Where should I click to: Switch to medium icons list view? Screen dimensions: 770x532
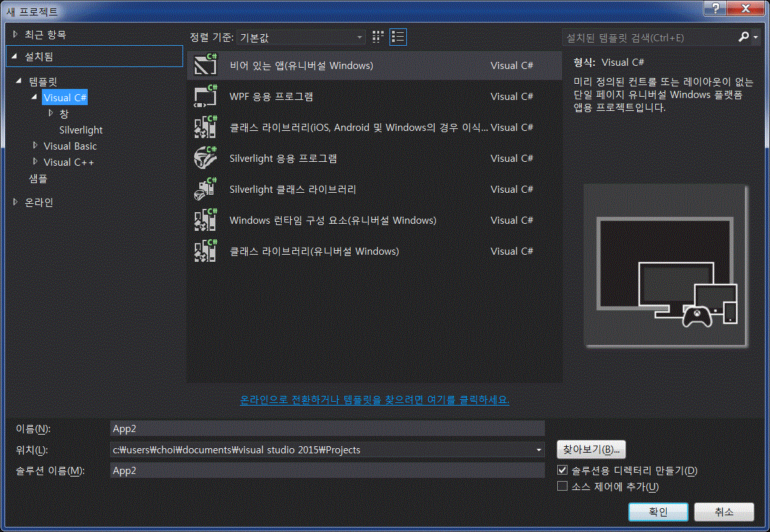(398, 37)
